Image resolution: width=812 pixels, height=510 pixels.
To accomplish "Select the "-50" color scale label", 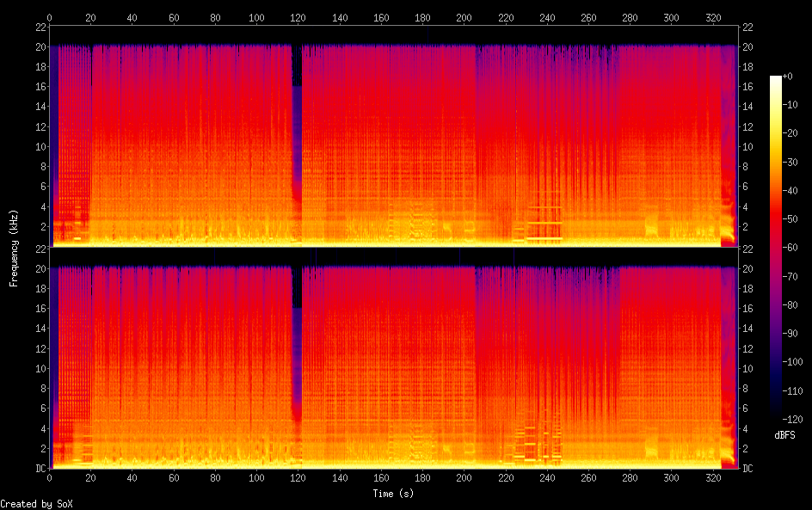I will (790, 219).
